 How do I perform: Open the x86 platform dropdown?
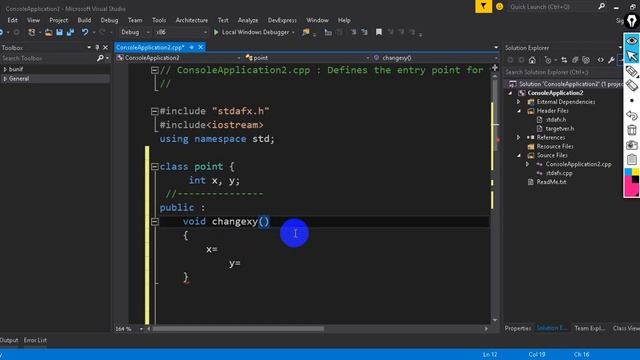[205, 32]
